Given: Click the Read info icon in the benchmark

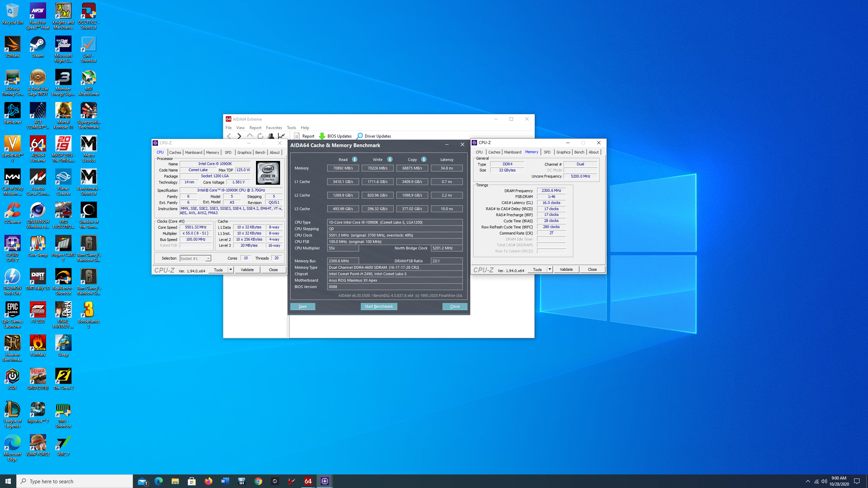Looking at the screenshot, I should coord(355,159).
